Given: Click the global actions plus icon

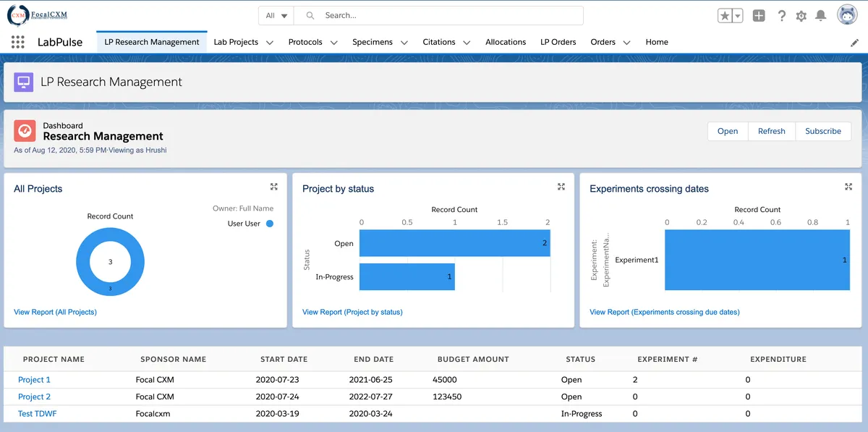Looking at the screenshot, I should (x=759, y=15).
